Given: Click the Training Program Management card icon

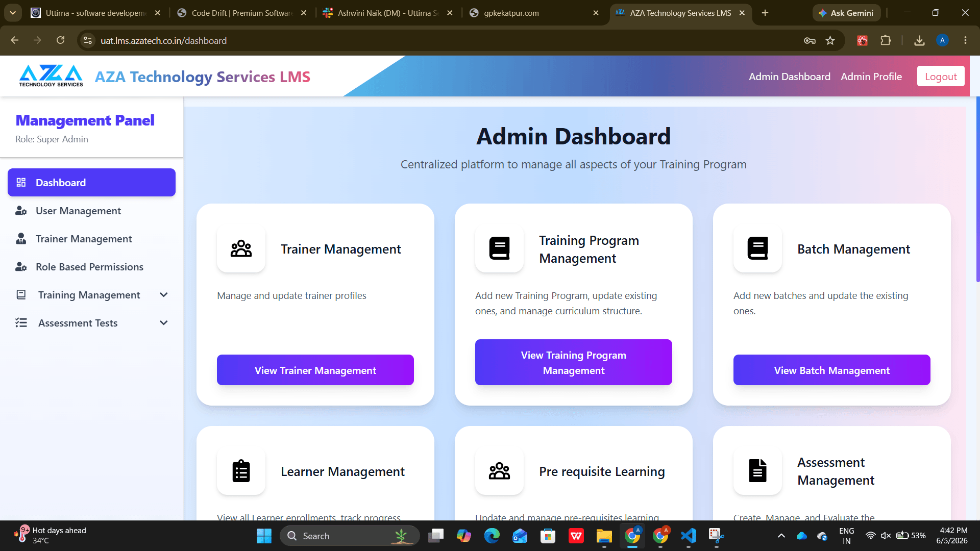Looking at the screenshot, I should 499,248.
